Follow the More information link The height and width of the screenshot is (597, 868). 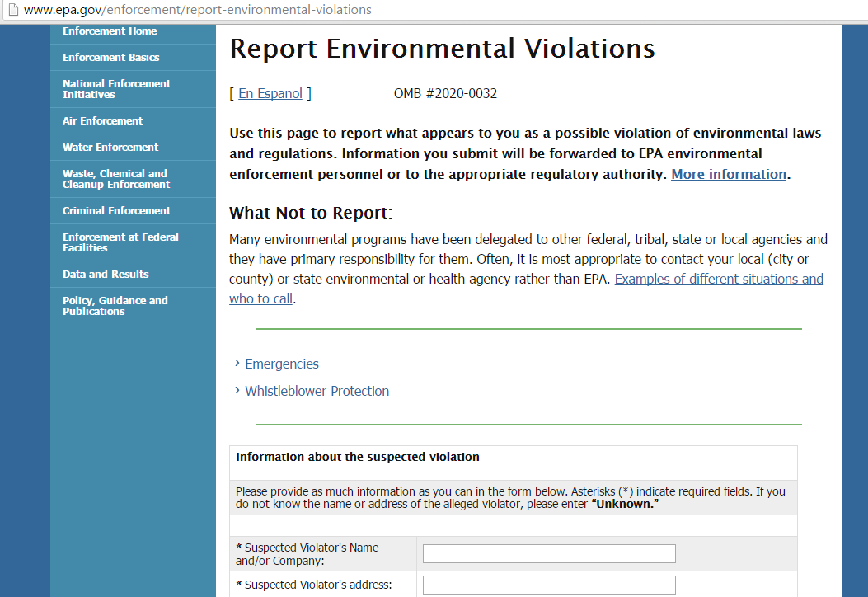[x=729, y=174]
